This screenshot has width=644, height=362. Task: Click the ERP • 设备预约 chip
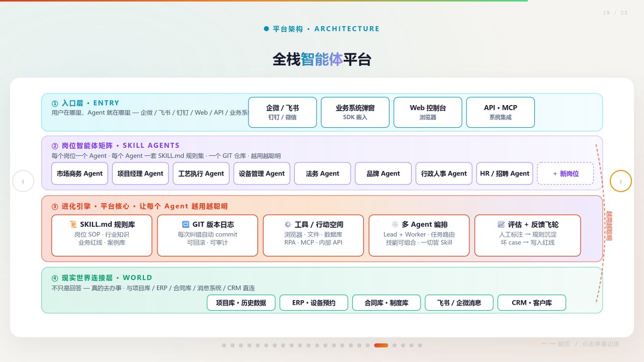coord(314,303)
